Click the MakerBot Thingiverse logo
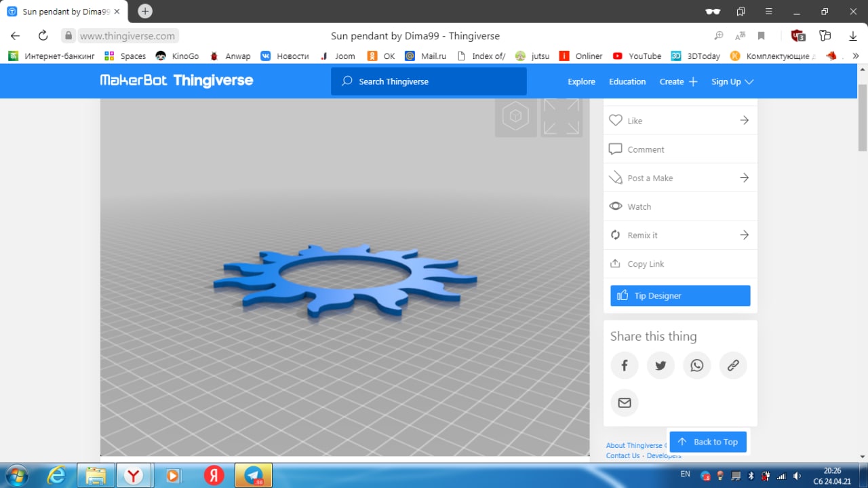The height and width of the screenshot is (488, 868). (176, 81)
